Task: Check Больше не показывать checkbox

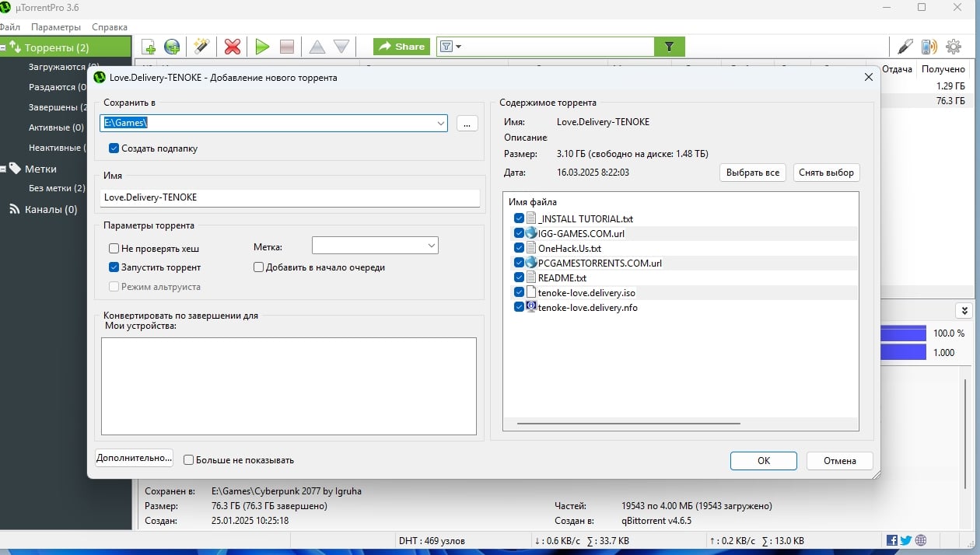Action: (188, 460)
